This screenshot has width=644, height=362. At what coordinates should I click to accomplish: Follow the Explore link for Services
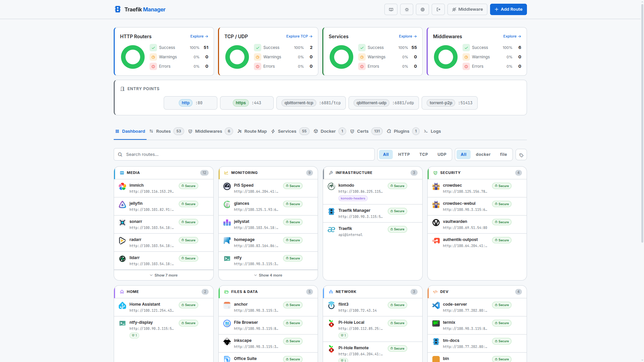(x=408, y=36)
